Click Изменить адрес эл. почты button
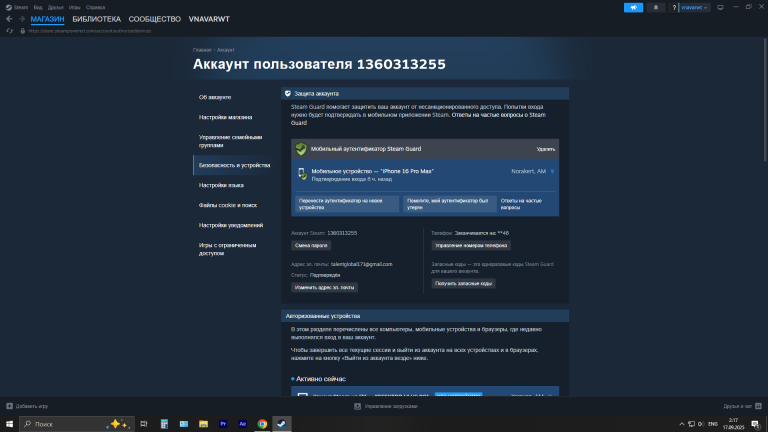Image resolution: width=768 pixels, height=432 pixels. coord(324,287)
